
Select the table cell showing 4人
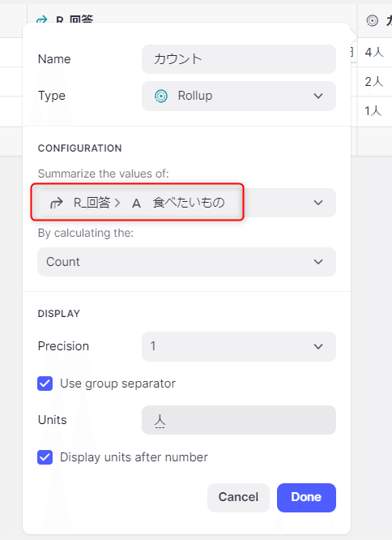click(x=375, y=53)
